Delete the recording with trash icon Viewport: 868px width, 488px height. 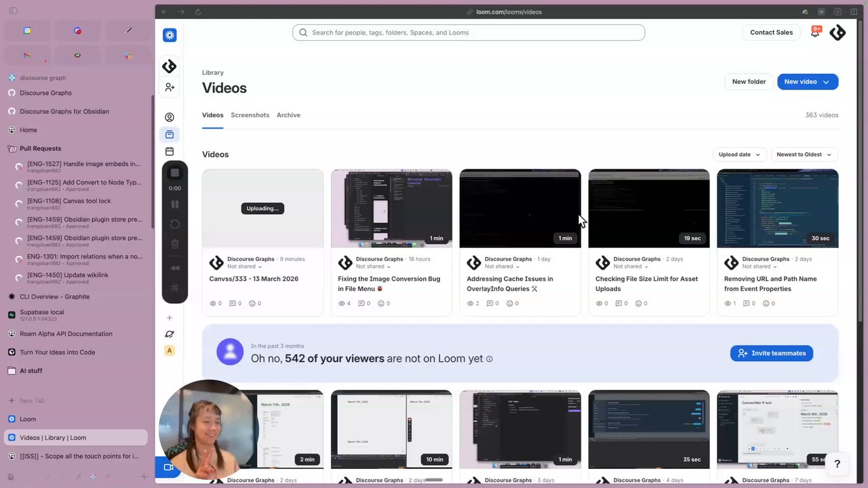175,244
